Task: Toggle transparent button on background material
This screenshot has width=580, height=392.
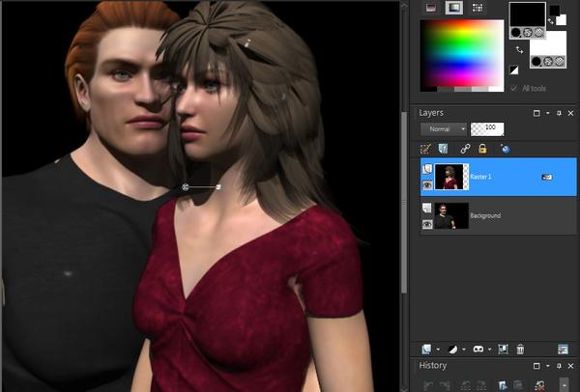Action: click(x=560, y=62)
